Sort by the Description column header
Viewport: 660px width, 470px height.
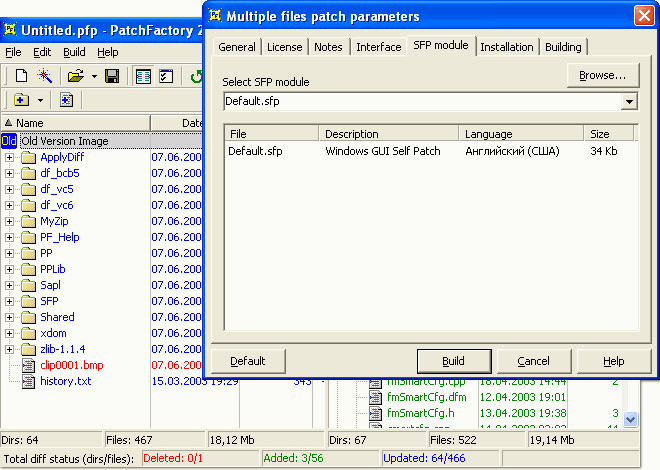pyautogui.click(x=389, y=134)
